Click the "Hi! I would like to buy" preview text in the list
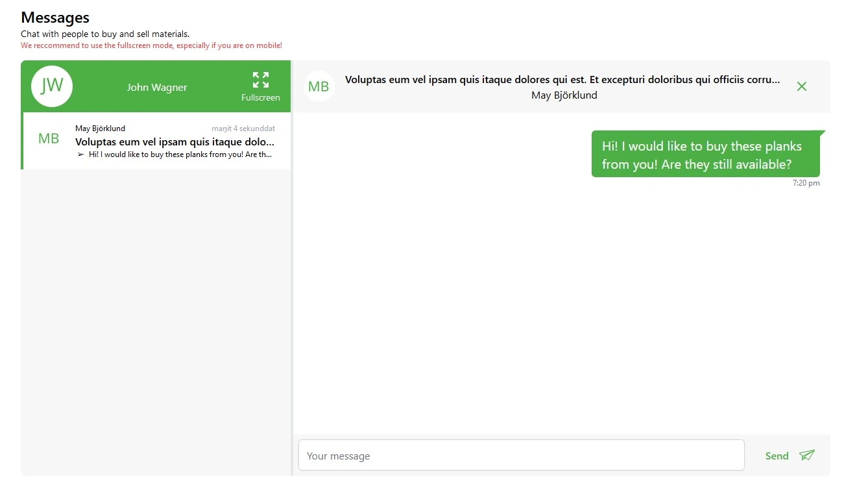Screen dimensions: 868x490 [180, 155]
